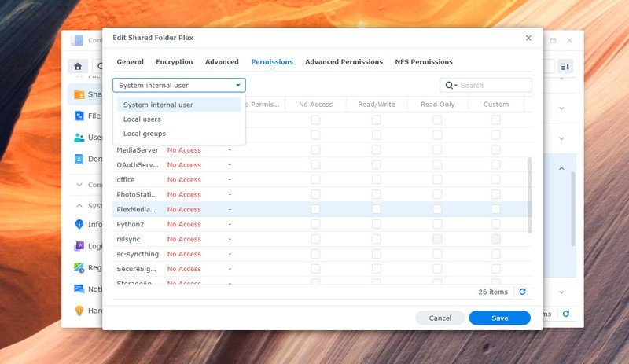Image resolution: width=629 pixels, height=364 pixels.
Task: Open Domain/LDAP sidebar icon
Action: [x=79, y=159]
